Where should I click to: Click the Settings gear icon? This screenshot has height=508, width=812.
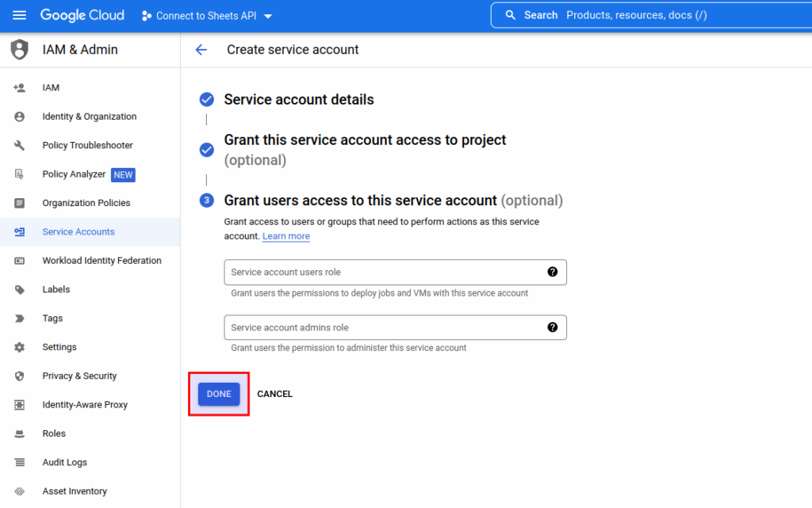tap(21, 347)
